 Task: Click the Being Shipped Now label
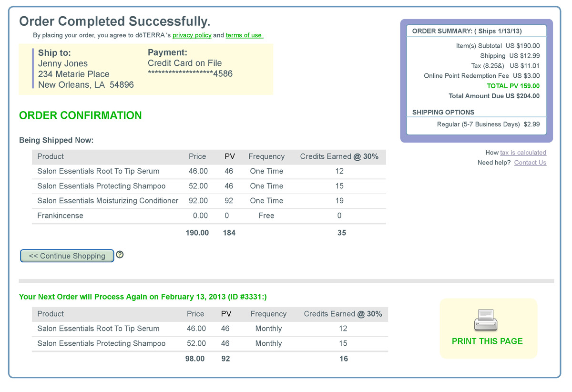pyautogui.click(x=56, y=140)
